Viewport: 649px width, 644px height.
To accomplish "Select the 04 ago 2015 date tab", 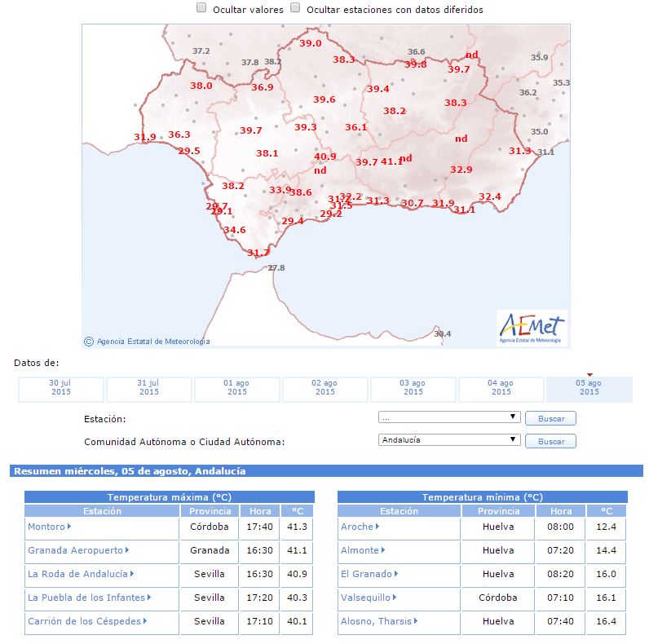I will click(x=501, y=388).
